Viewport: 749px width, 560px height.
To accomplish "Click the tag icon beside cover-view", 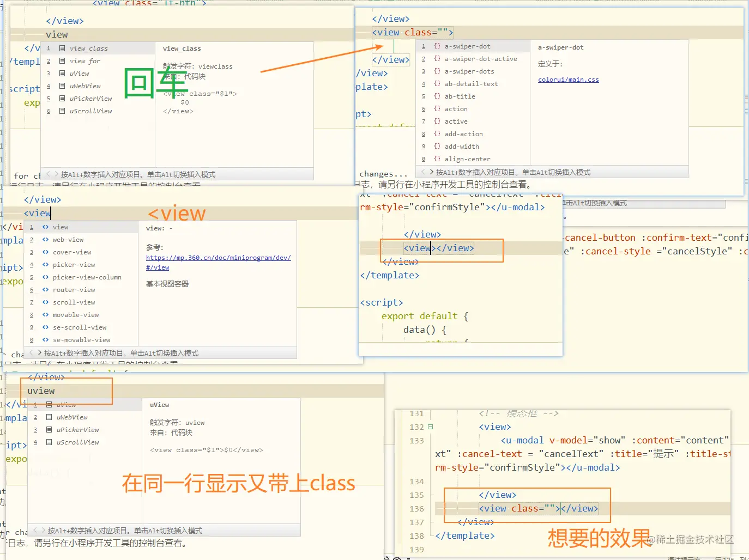I will [46, 252].
